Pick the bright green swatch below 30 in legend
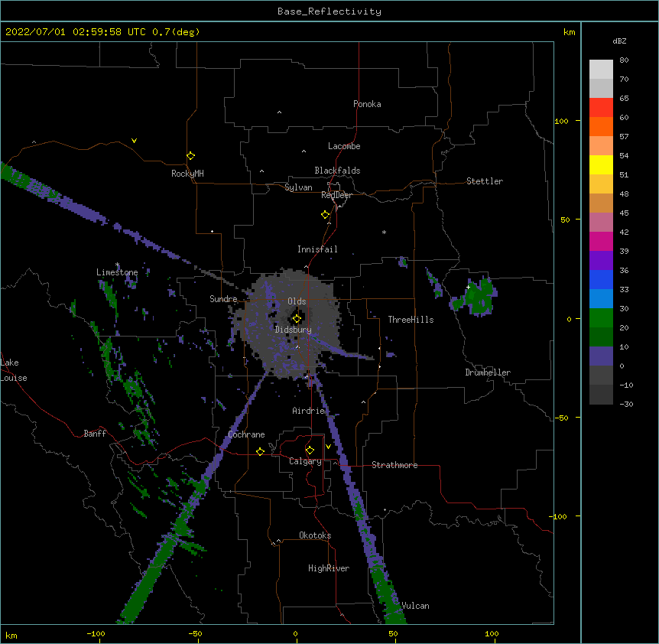The width and height of the screenshot is (659, 644). pyautogui.click(x=601, y=318)
